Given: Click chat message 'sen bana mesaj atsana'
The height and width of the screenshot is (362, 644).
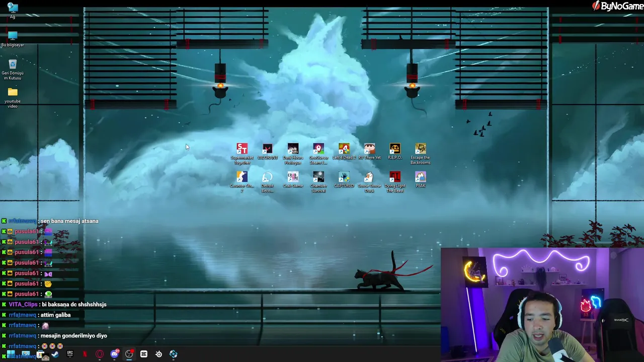Looking at the screenshot, I should (69, 221).
